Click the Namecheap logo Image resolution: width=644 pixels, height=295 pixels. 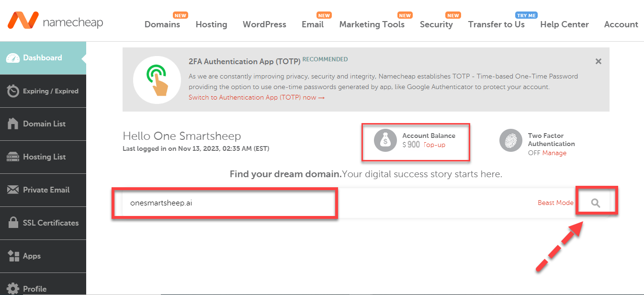[56, 21]
